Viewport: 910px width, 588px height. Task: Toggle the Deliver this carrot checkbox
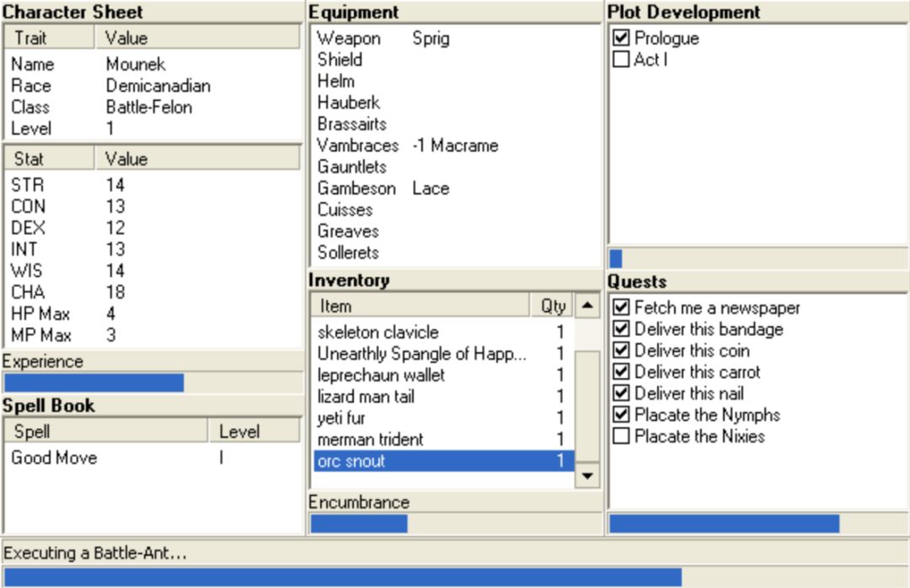tap(622, 372)
